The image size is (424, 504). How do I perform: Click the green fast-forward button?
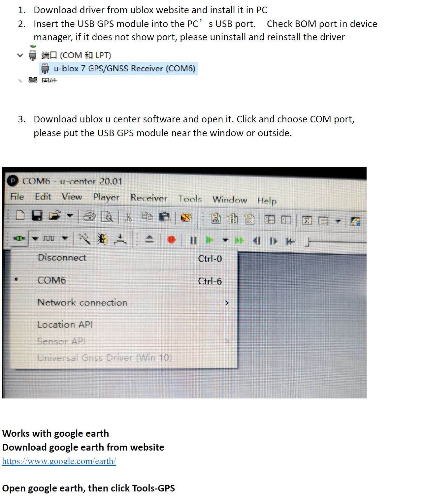click(x=240, y=241)
